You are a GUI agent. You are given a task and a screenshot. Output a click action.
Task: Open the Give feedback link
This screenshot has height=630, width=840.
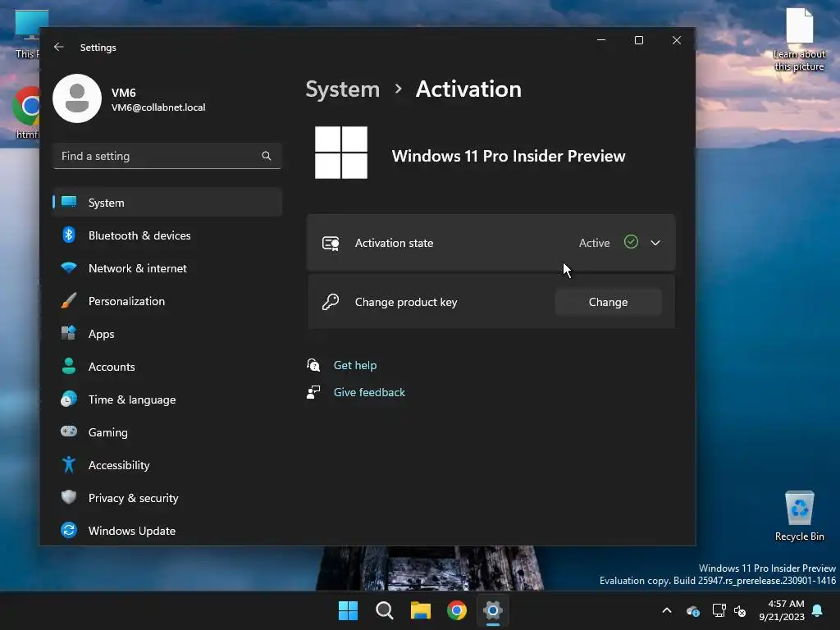pyautogui.click(x=369, y=392)
